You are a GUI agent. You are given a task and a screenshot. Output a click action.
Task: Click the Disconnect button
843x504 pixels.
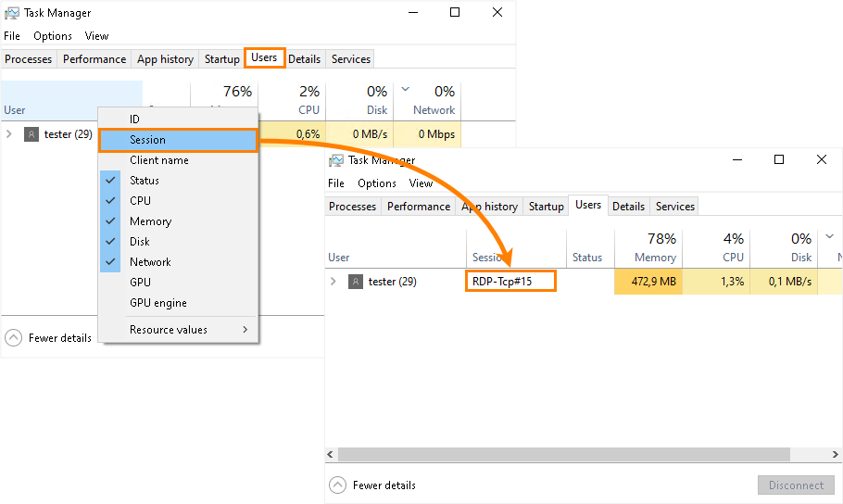tap(797, 485)
